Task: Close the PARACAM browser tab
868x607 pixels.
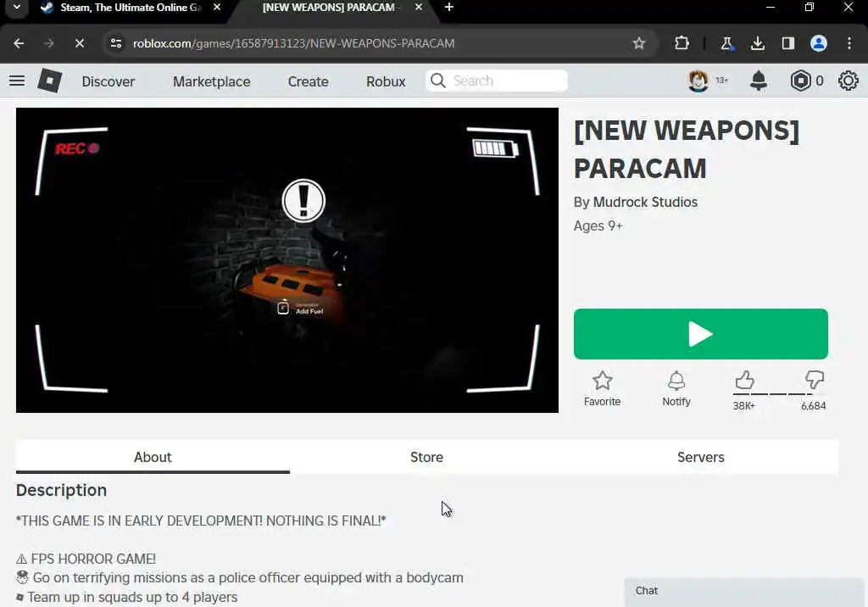Action: (x=419, y=7)
